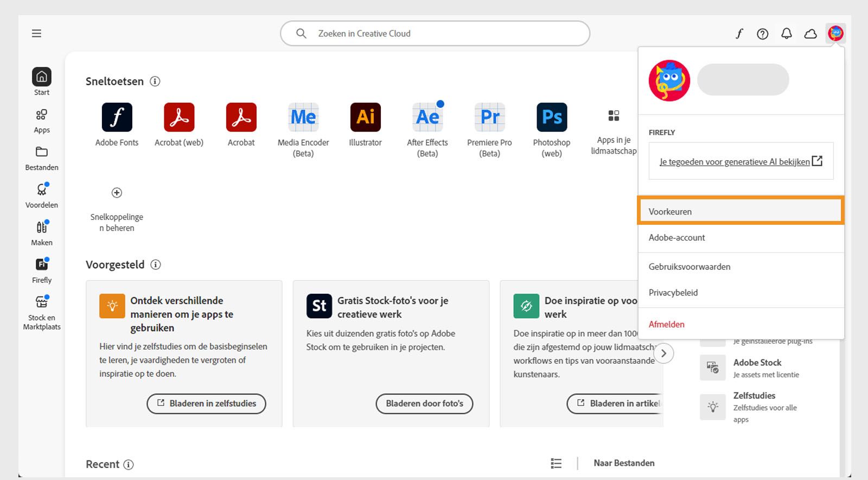Open the Ontdek verschillende manieren card title
Image resolution: width=868 pixels, height=480 pixels.
click(x=182, y=314)
